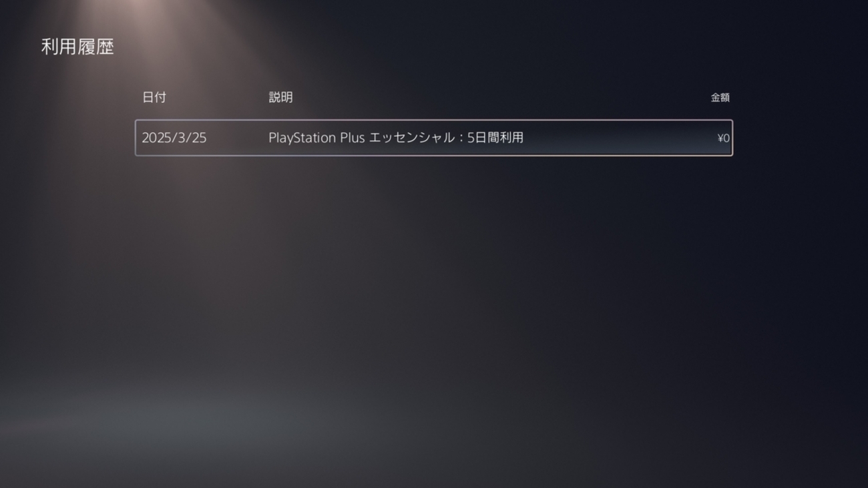Click the 金額 column header

[x=720, y=97]
